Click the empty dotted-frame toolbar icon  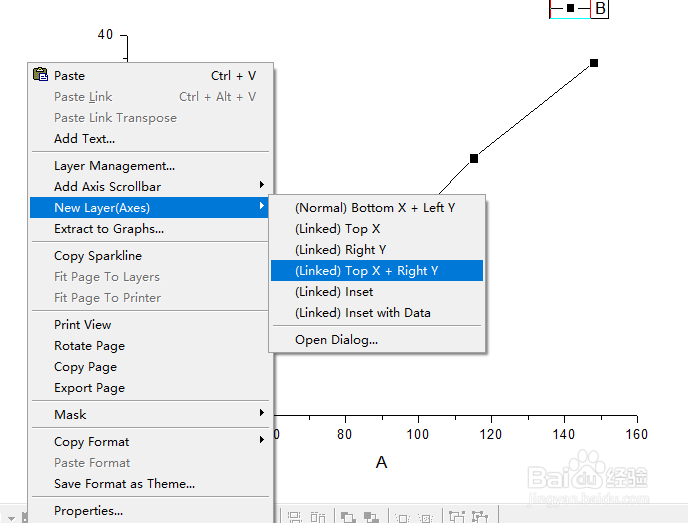pos(402,518)
